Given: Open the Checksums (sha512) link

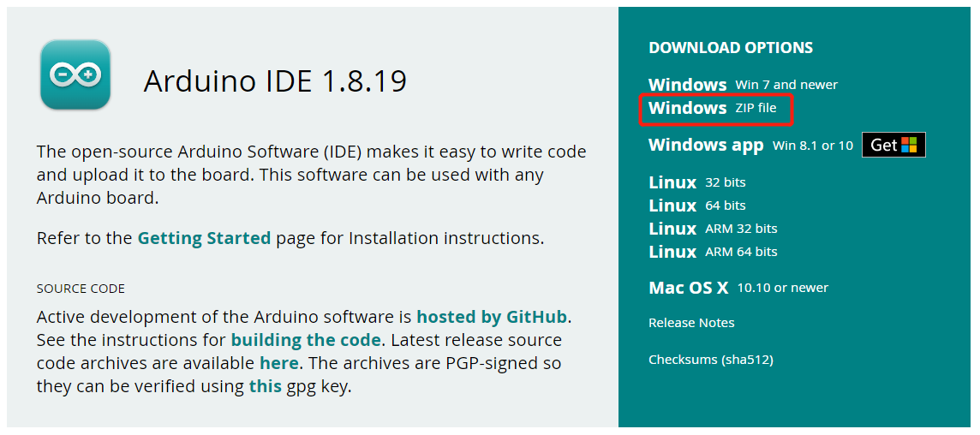Looking at the screenshot, I should tap(711, 360).
